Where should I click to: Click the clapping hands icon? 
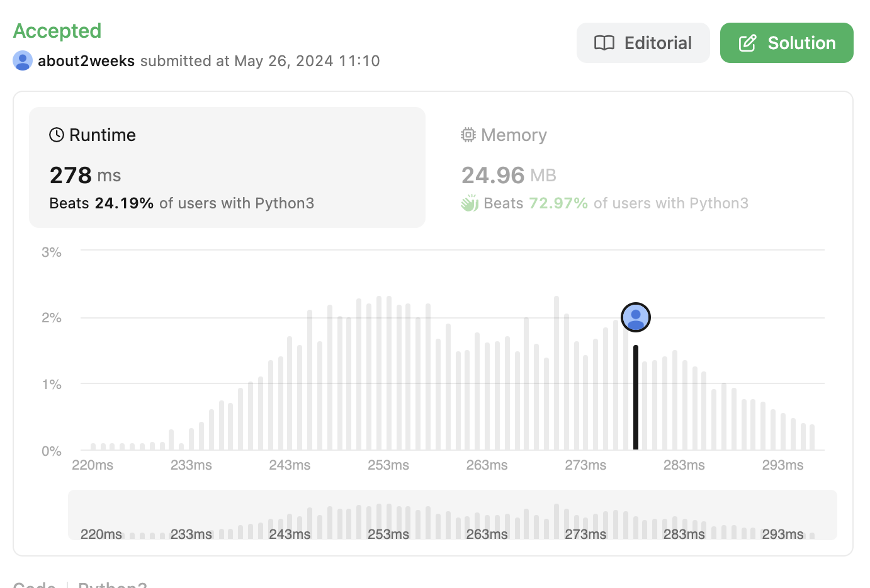point(470,203)
